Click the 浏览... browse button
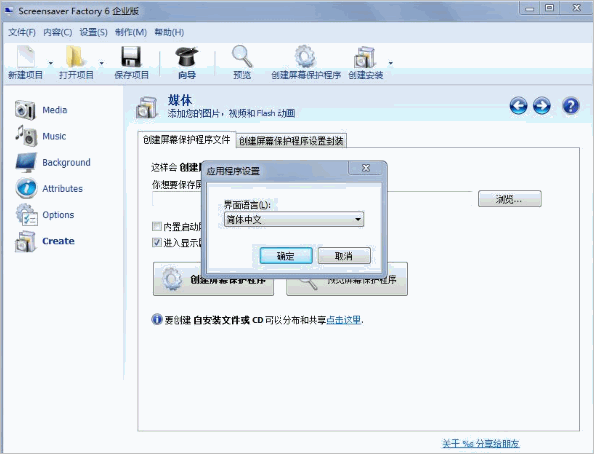Screen dimensions: 594x454 click(510, 199)
